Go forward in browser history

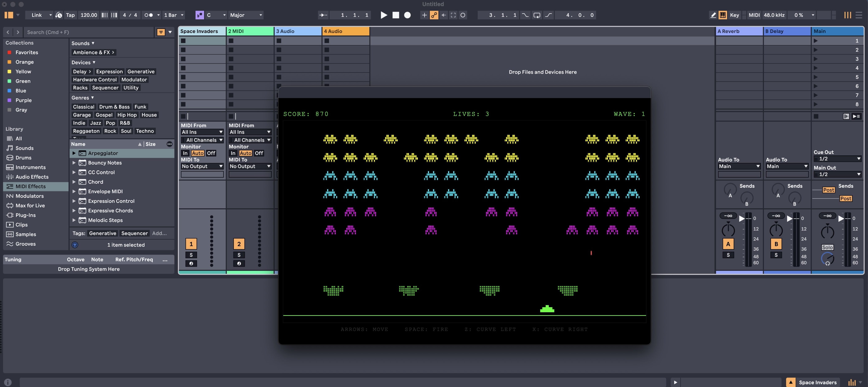tap(18, 32)
